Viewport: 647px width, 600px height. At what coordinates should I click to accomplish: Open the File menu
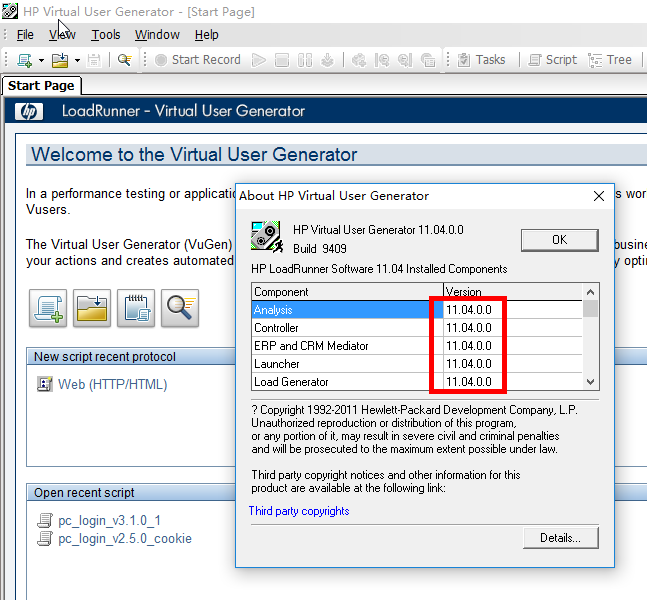25,35
